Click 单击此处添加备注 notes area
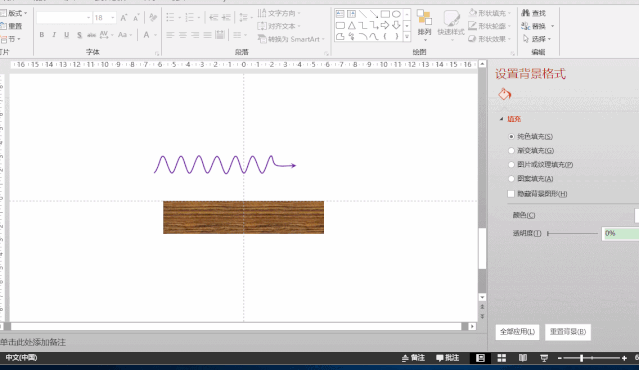Viewport: 639px width, 370px height. pyautogui.click(x=33, y=342)
